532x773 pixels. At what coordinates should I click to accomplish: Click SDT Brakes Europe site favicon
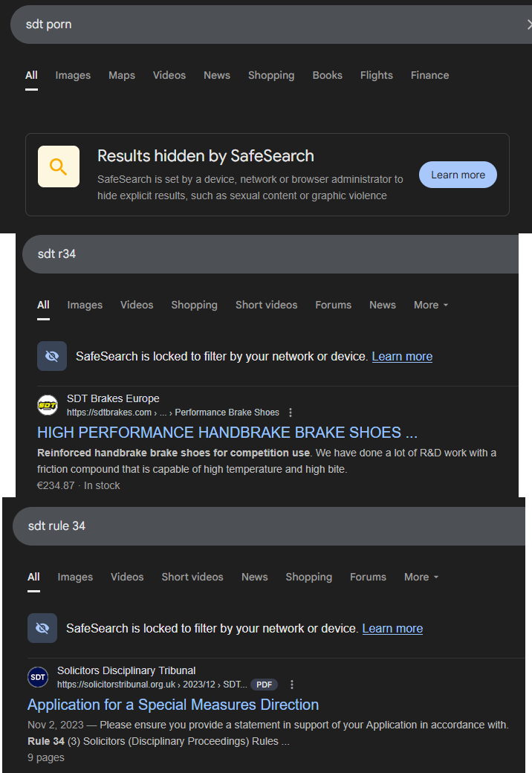pos(48,405)
